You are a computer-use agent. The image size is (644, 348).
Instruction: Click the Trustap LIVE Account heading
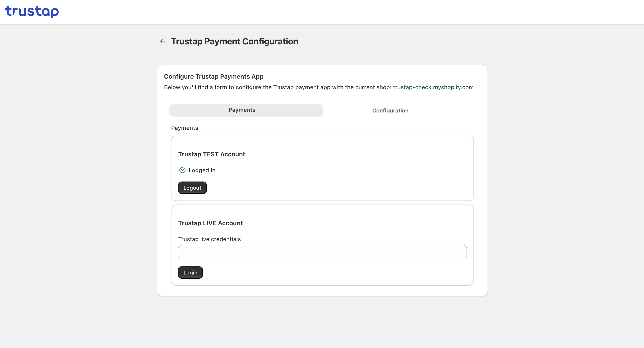[211, 223]
